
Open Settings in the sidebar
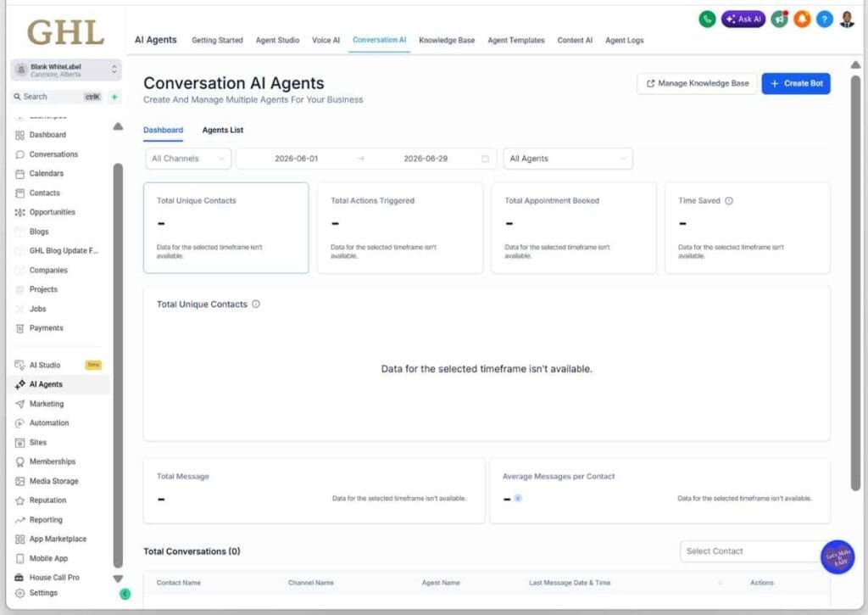[x=43, y=593]
